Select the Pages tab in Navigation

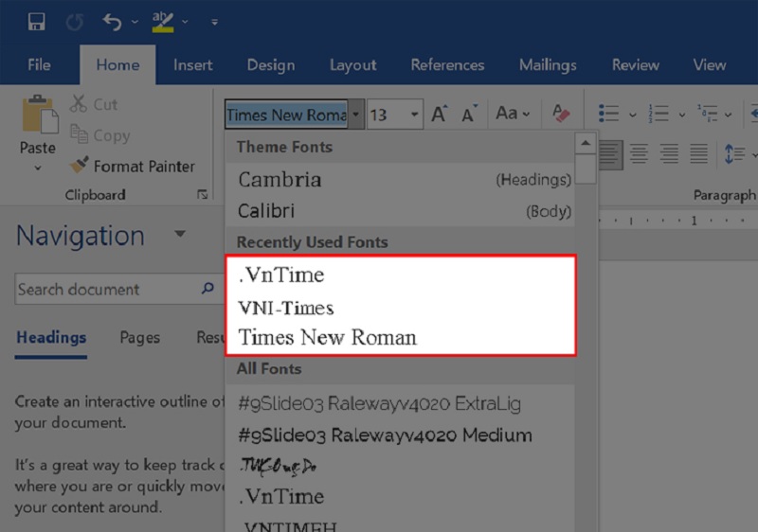[x=139, y=337]
